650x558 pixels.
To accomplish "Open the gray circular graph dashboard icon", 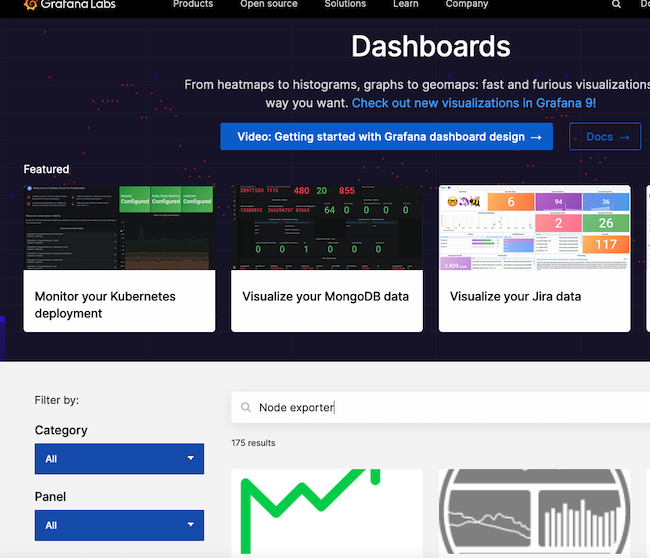I will 534,512.
